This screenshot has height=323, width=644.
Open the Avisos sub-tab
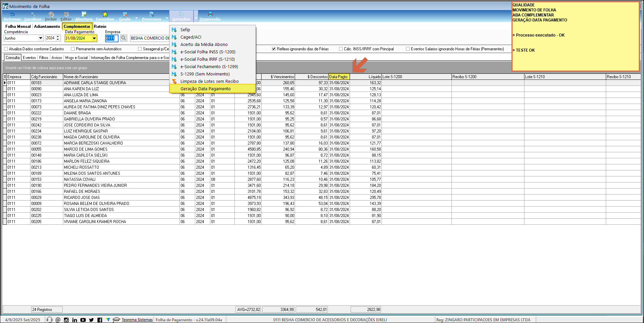click(x=57, y=58)
